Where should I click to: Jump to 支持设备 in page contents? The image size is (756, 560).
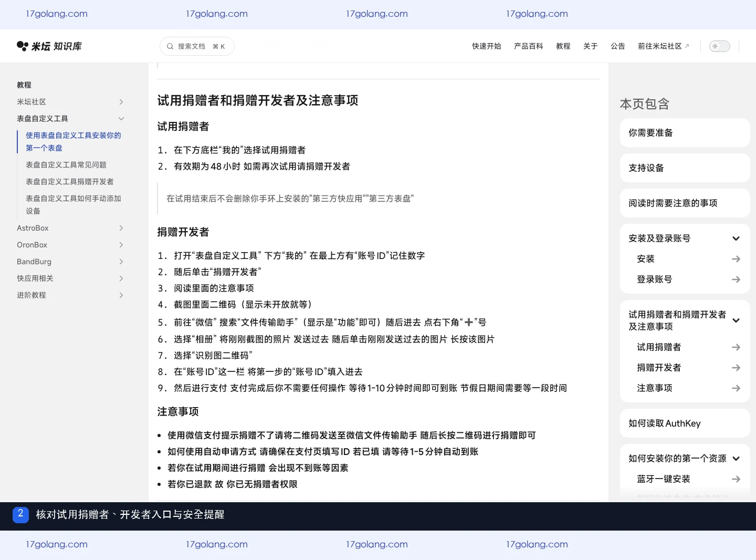pyautogui.click(x=685, y=168)
